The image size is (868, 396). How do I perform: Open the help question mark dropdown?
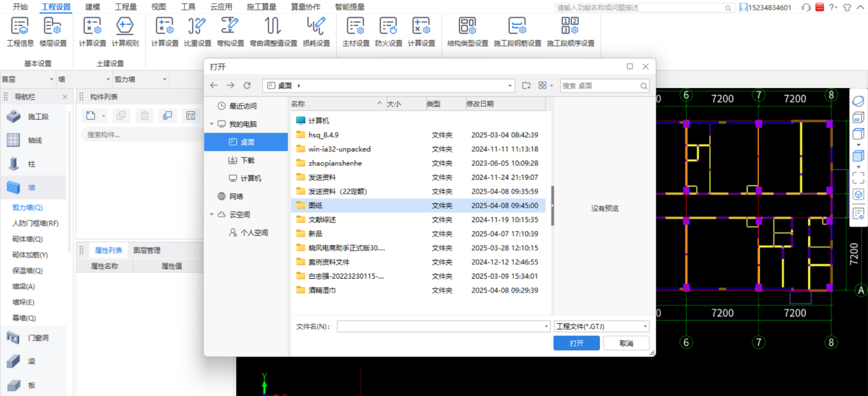833,7
